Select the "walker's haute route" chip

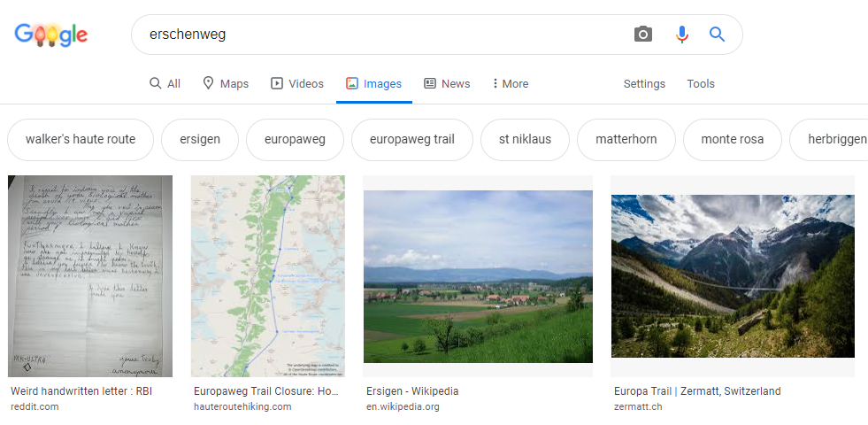pos(81,140)
